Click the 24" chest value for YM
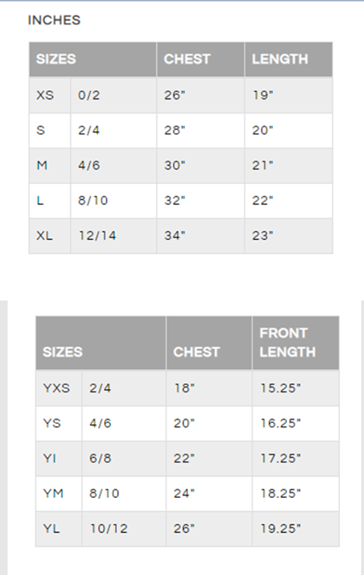Screen dimensions: 364x575 coord(184,494)
